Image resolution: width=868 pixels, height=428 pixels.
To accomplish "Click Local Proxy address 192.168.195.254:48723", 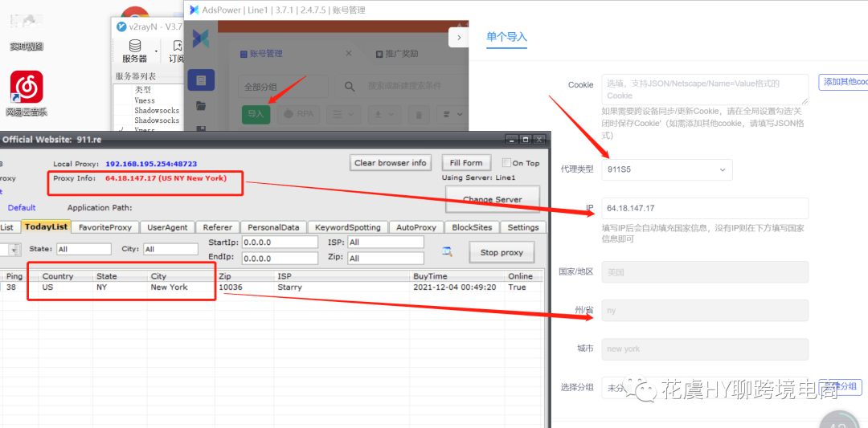I will pos(151,165).
